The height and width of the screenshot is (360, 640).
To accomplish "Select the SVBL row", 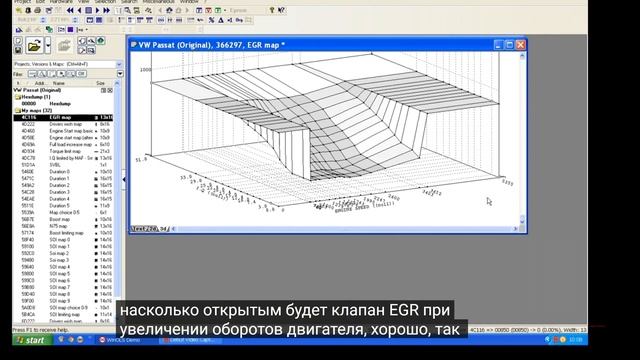I will 63,165.
